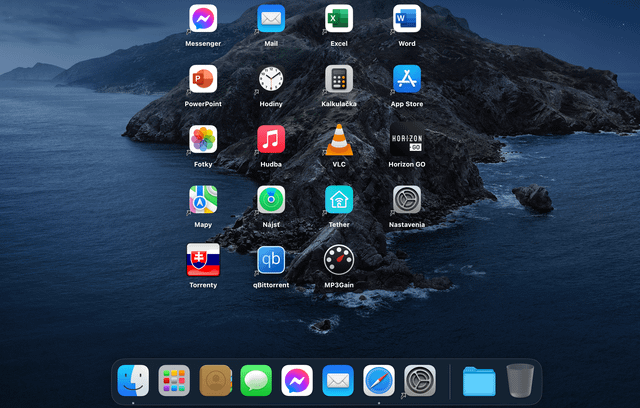Open green Messages app in dock
Screen dimensions: 640x408
pyautogui.click(x=256, y=380)
